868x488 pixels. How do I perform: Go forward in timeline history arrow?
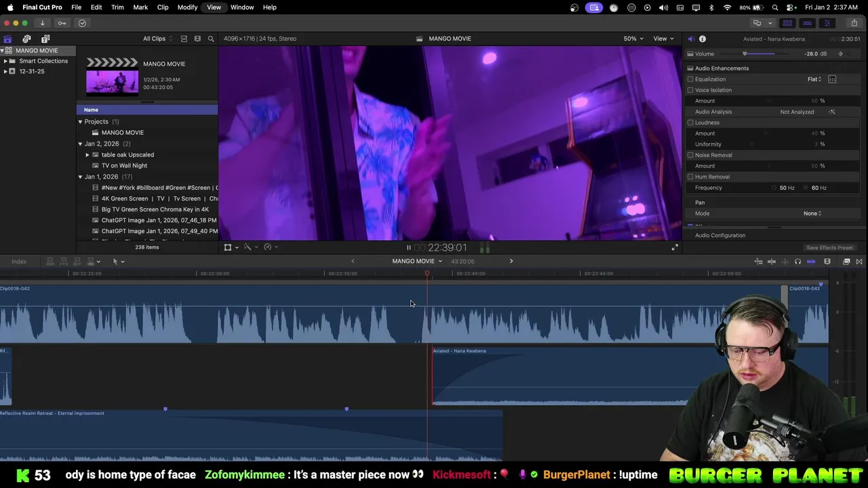[x=511, y=261]
